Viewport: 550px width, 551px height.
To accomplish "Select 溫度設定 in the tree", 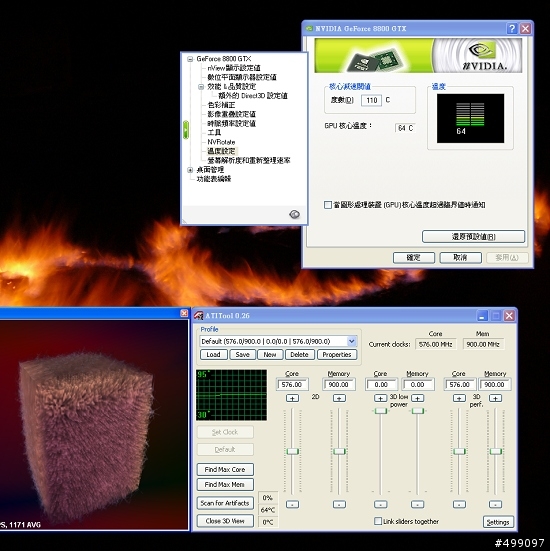I will 221,151.
